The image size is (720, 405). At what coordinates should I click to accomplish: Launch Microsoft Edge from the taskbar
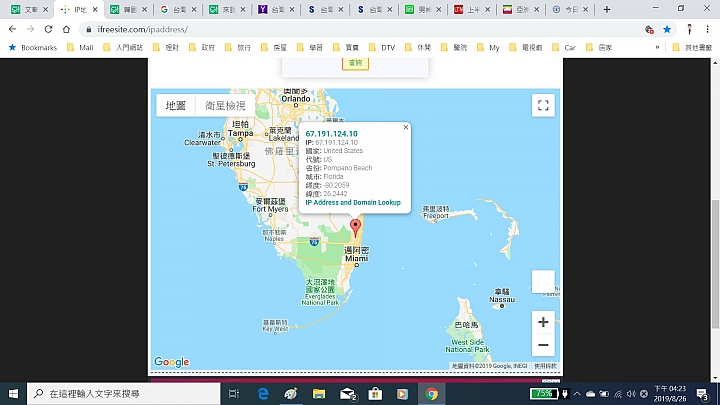(263, 394)
